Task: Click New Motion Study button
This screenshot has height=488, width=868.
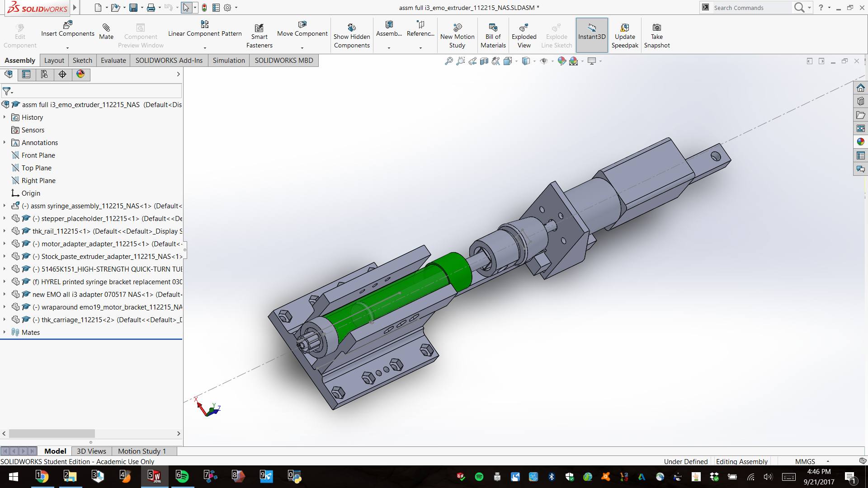Action: [x=457, y=34]
